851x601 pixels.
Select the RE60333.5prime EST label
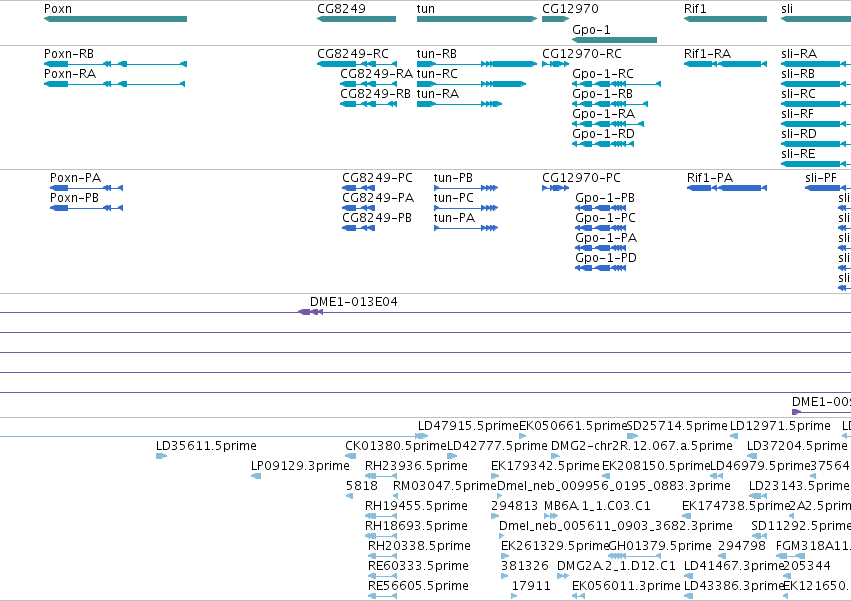point(418,566)
